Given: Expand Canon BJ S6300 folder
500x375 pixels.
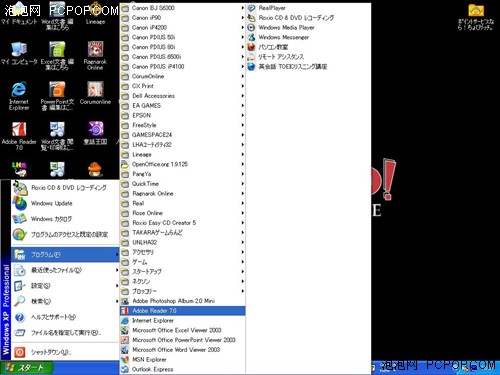Looking at the screenshot, I should click(x=183, y=8).
